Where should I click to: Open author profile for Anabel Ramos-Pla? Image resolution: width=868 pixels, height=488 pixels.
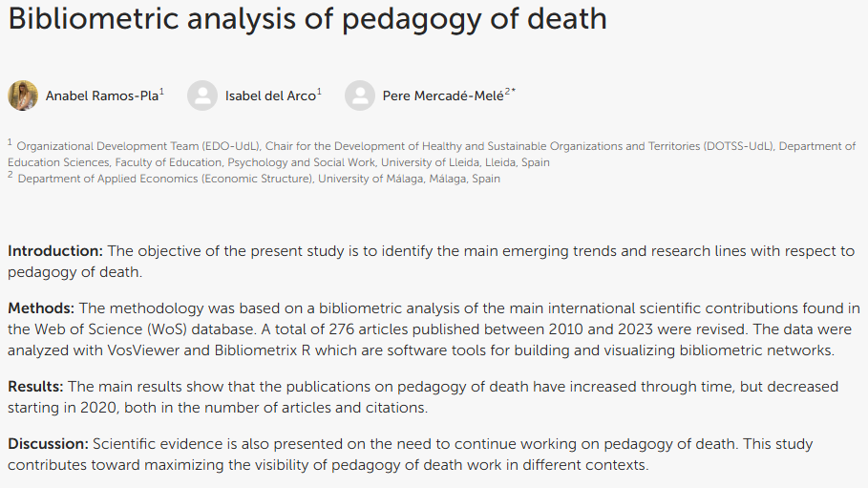[102, 95]
